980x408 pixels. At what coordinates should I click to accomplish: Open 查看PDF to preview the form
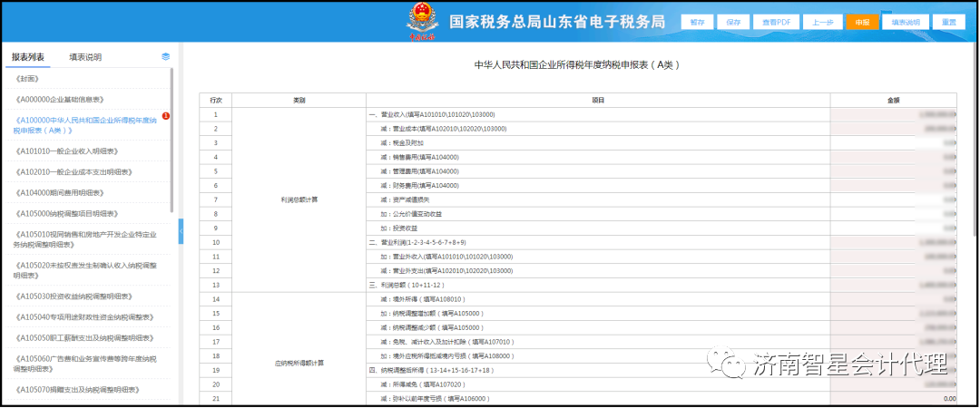click(776, 22)
